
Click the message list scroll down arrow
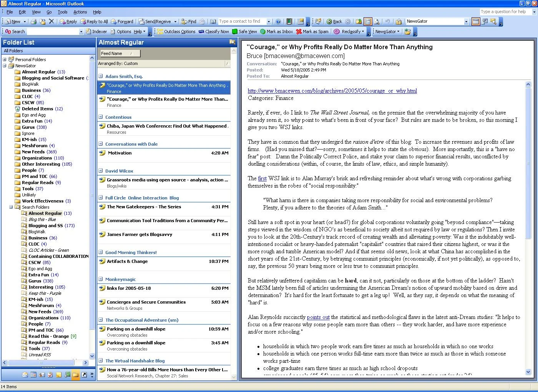click(x=234, y=377)
